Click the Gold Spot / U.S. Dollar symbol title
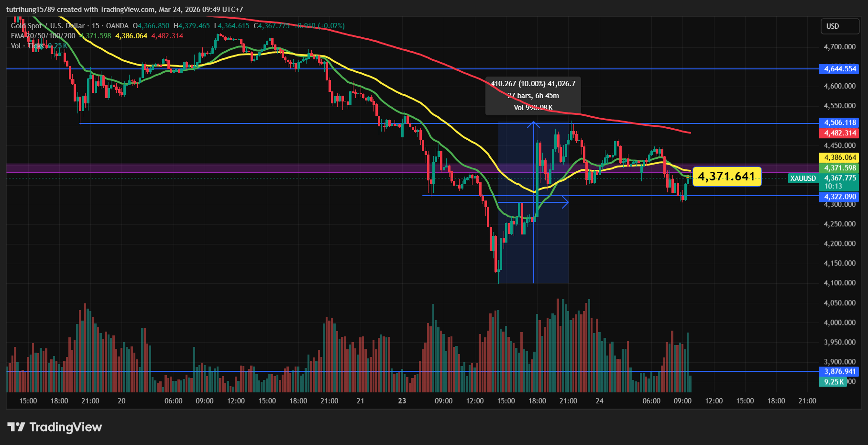868x445 pixels. point(48,26)
